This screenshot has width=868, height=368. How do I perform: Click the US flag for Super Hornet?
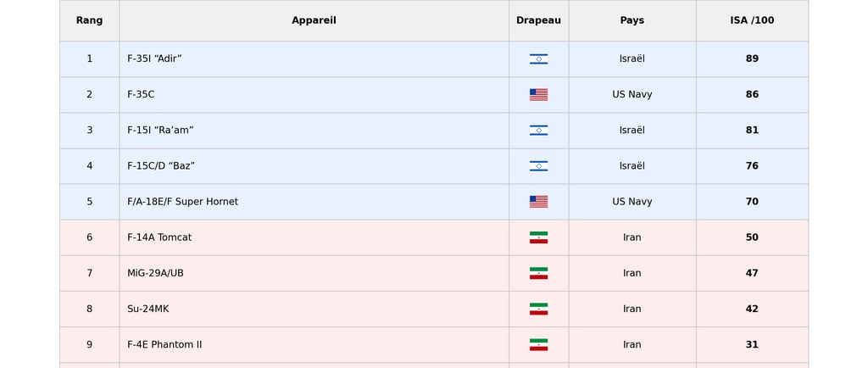coord(538,202)
